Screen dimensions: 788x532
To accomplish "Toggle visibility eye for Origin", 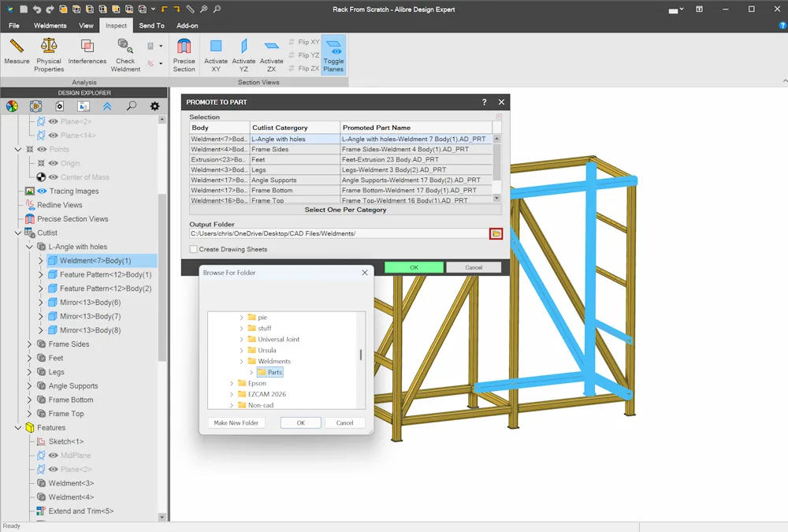I will coord(54,163).
